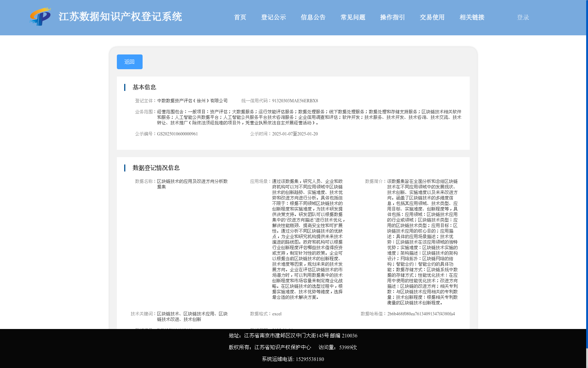Open the 登记公示 menu item
This screenshot has width=588, height=368.
(x=273, y=17)
